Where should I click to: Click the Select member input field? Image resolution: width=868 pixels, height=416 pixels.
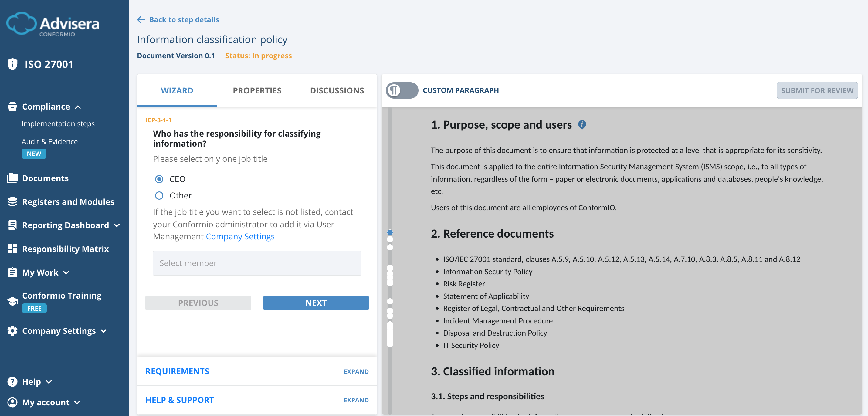257,263
